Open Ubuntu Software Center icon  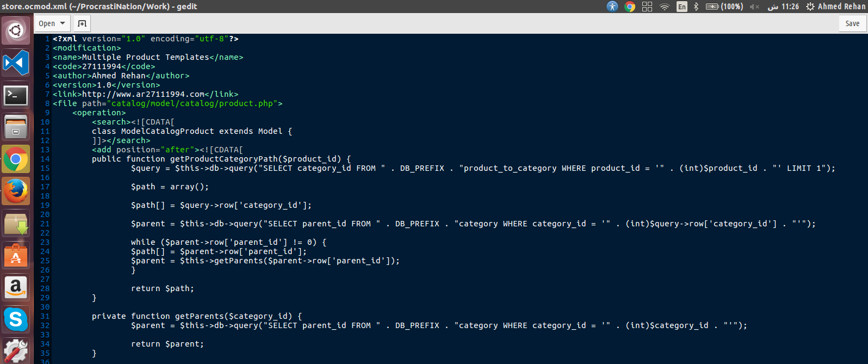[16, 255]
